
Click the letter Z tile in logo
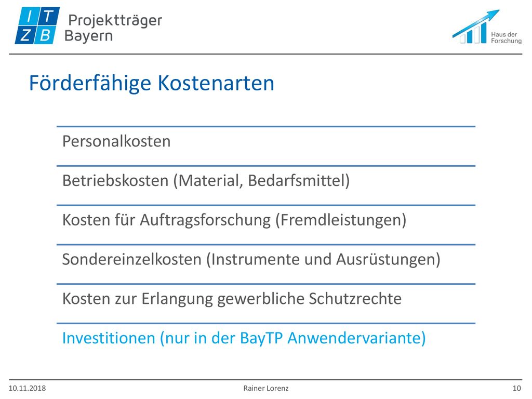click(25, 35)
